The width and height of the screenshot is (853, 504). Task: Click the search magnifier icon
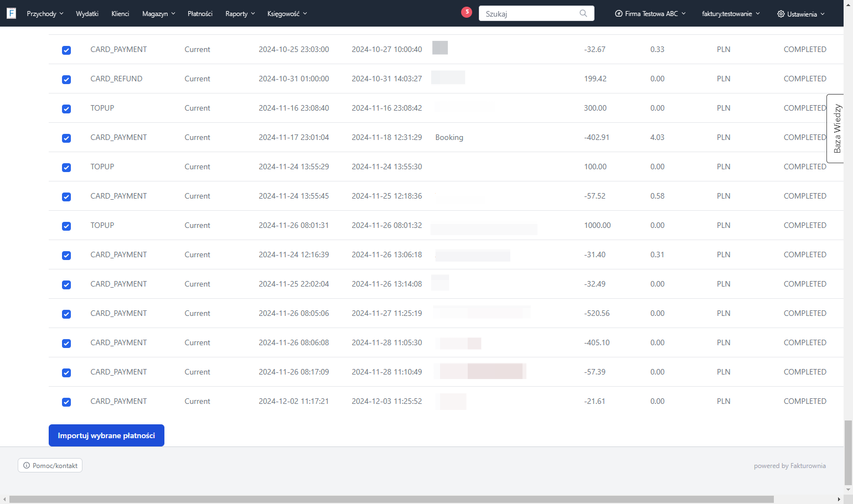coord(583,13)
